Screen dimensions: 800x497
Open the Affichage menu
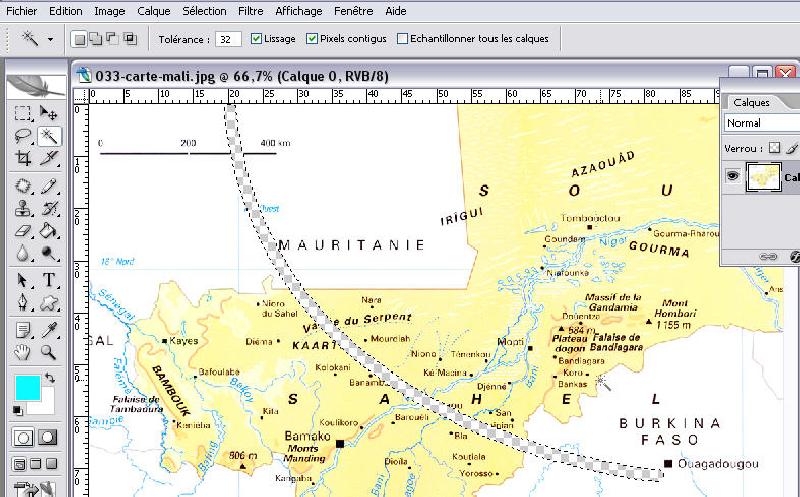pos(298,11)
